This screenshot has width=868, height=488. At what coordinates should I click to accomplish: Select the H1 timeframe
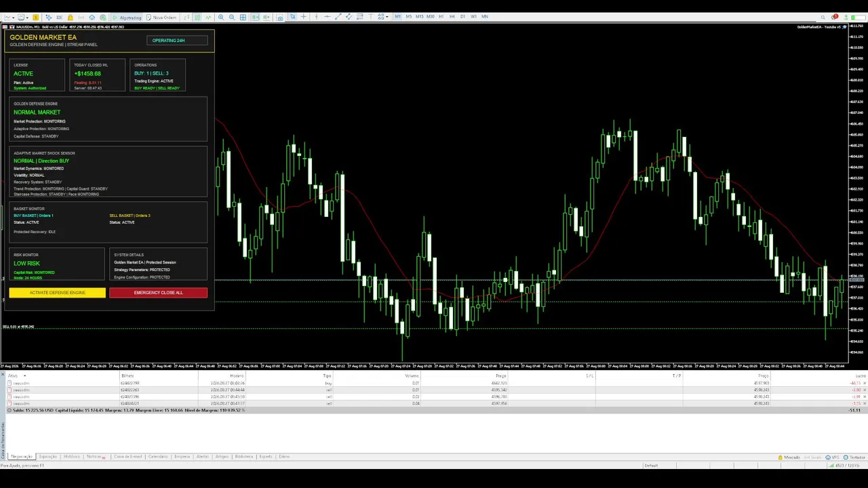(x=441, y=16)
